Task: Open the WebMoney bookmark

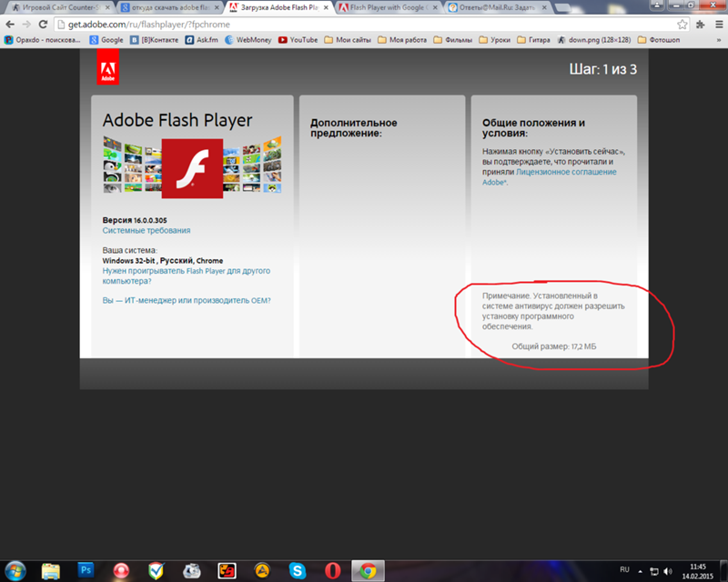Action: coord(248,40)
